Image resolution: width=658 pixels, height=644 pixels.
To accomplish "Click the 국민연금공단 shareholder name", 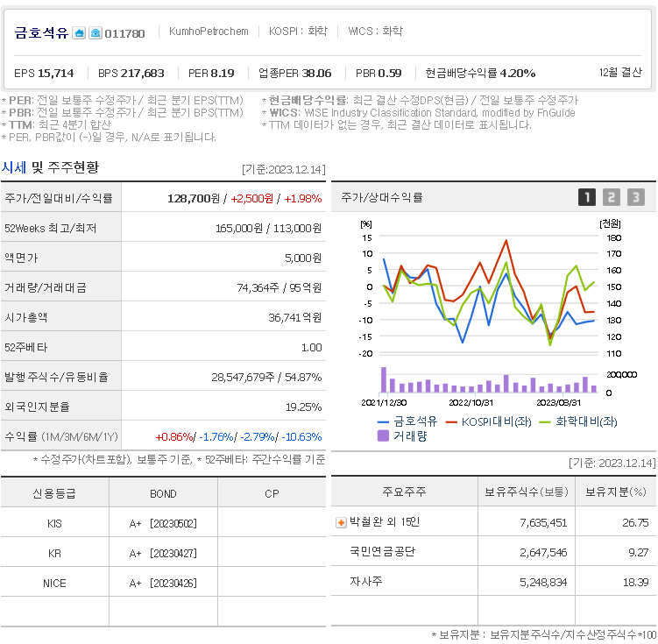I will coord(382,551).
